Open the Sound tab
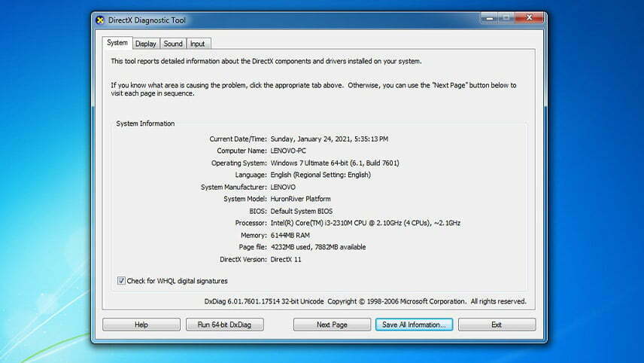This screenshot has width=644, height=363. click(x=173, y=44)
